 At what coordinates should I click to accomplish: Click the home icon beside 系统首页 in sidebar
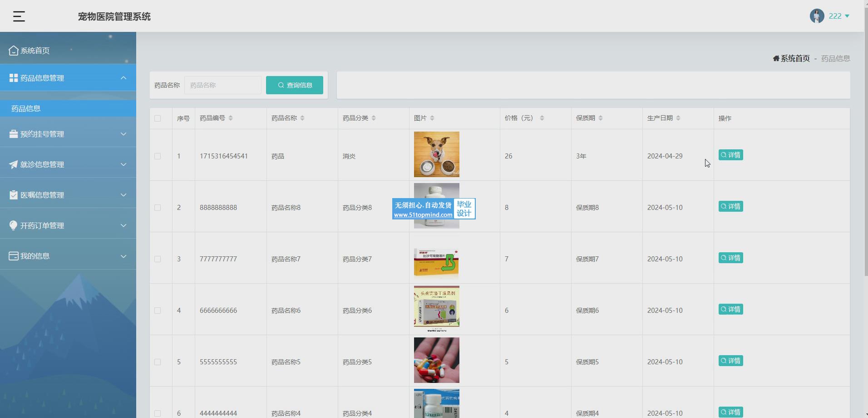[x=13, y=50]
